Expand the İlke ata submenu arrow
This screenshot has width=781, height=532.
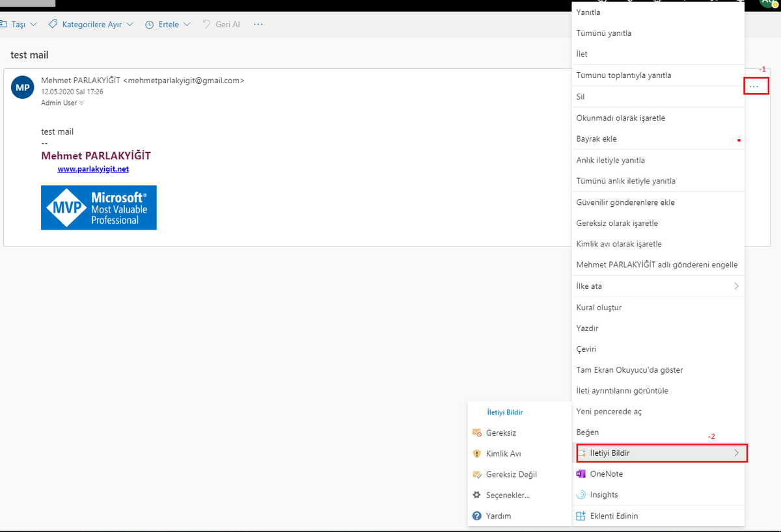click(737, 286)
